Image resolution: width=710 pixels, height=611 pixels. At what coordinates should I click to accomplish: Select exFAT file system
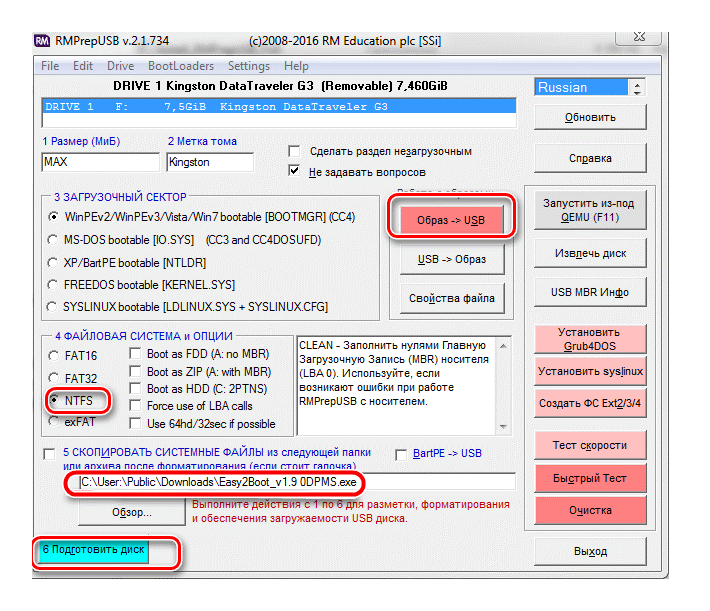point(54,421)
